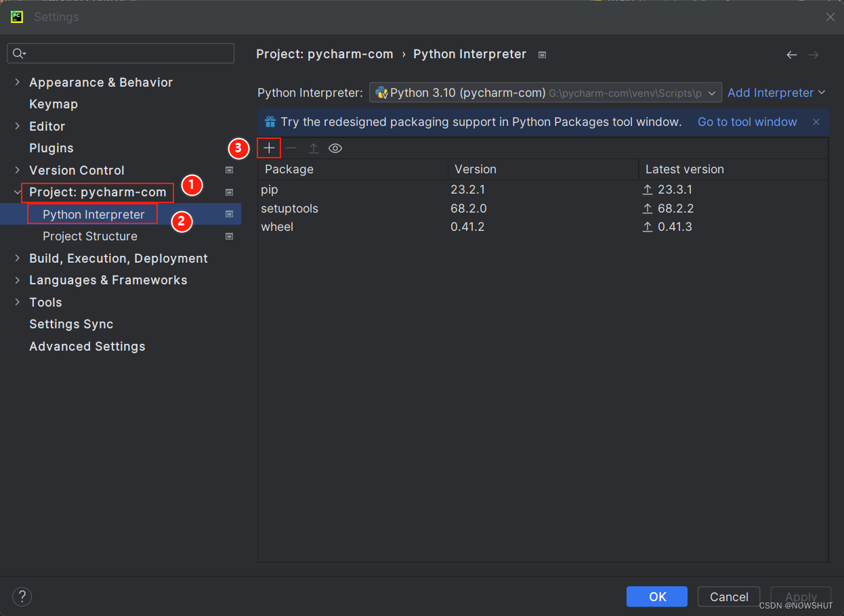Select Python Interpreter in tree
The image size is (844, 616).
point(93,215)
